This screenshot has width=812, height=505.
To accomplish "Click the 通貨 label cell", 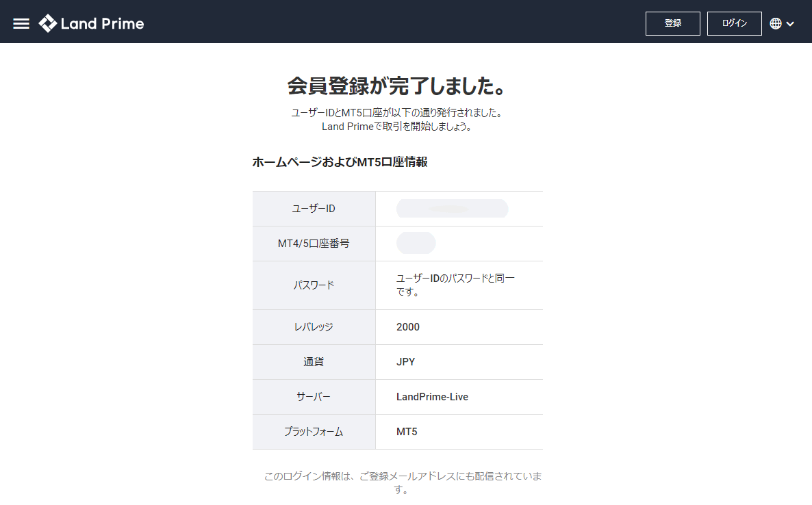I will [314, 362].
